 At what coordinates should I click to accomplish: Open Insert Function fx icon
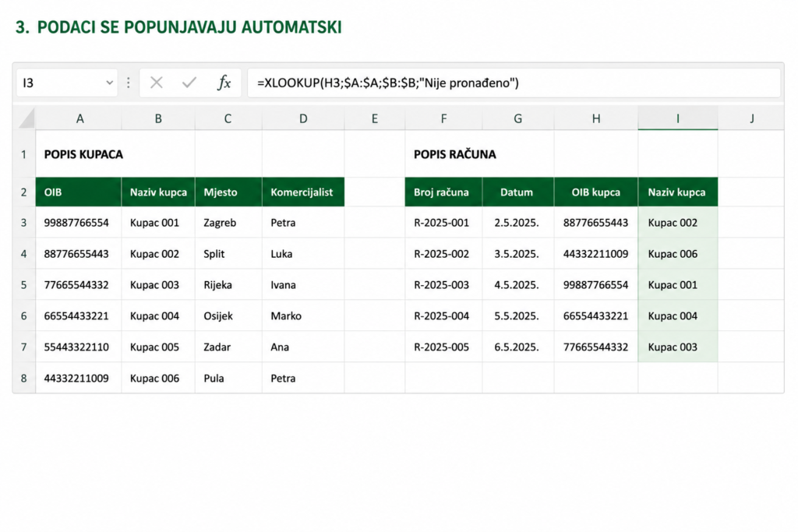224,83
